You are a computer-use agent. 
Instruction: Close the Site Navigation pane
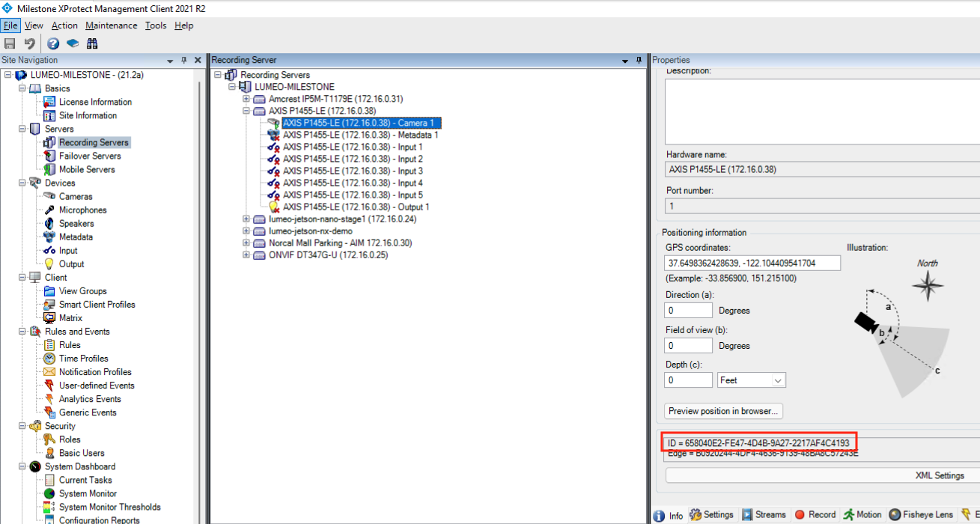(x=198, y=60)
